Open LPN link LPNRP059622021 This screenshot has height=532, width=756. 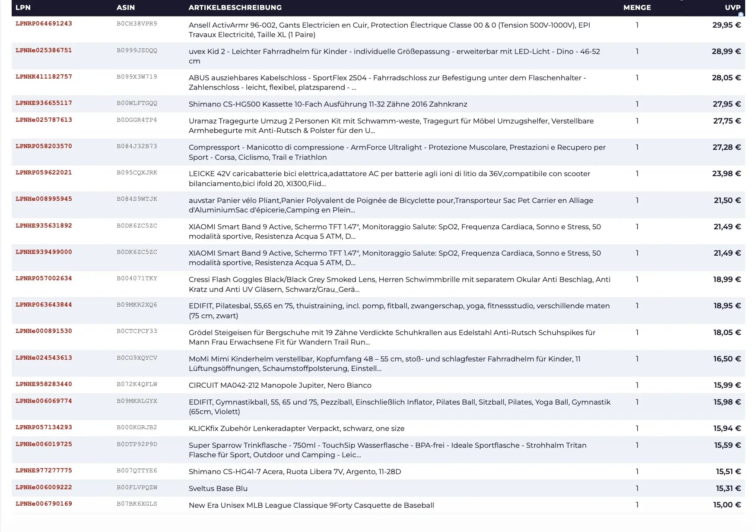coord(44,173)
